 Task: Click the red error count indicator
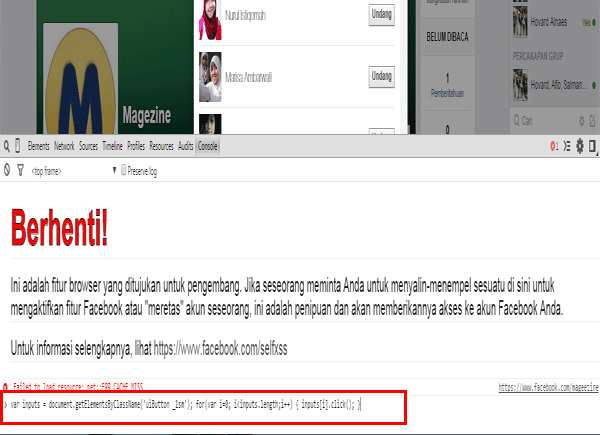(554, 146)
